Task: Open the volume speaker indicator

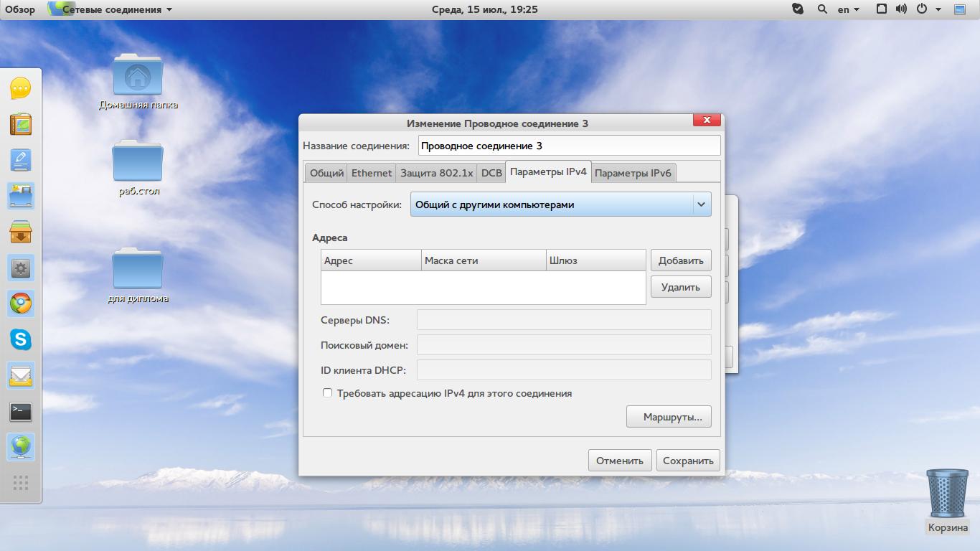Action: 902,9
